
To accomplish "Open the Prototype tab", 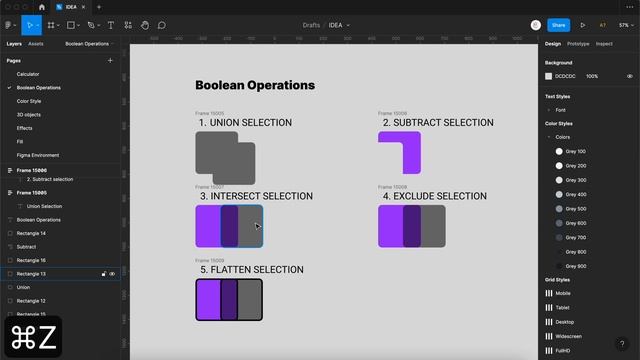I will (578, 44).
